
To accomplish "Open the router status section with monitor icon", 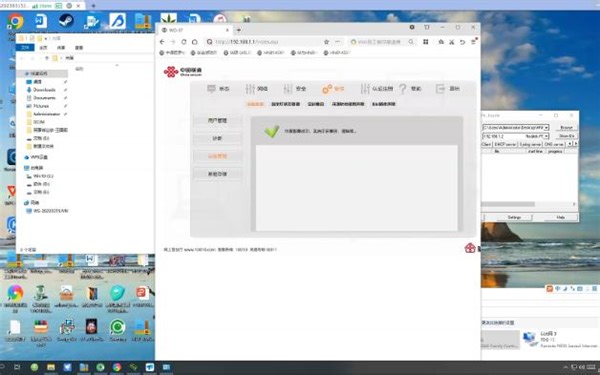I will pos(218,89).
